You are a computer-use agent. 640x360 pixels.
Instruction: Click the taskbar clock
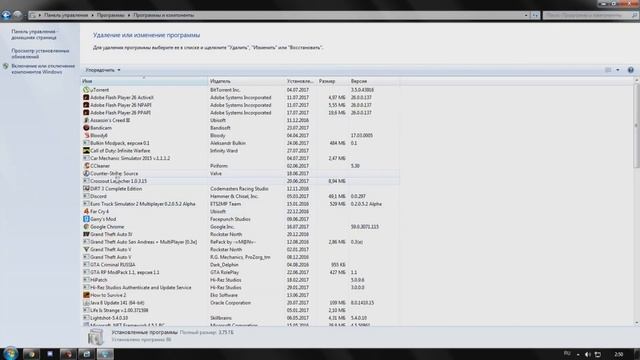(619, 354)
